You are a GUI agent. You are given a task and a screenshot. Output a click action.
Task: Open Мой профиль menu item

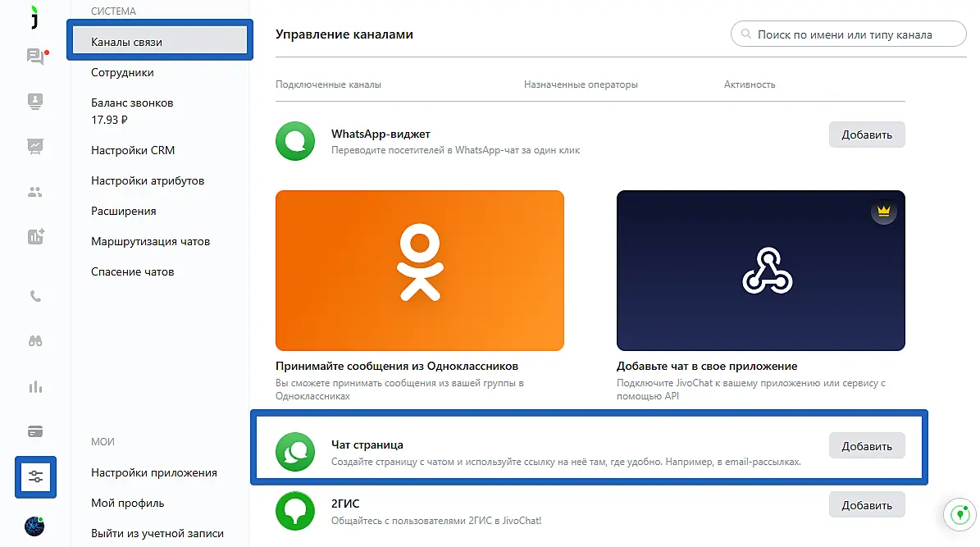[x=127, y=504]
